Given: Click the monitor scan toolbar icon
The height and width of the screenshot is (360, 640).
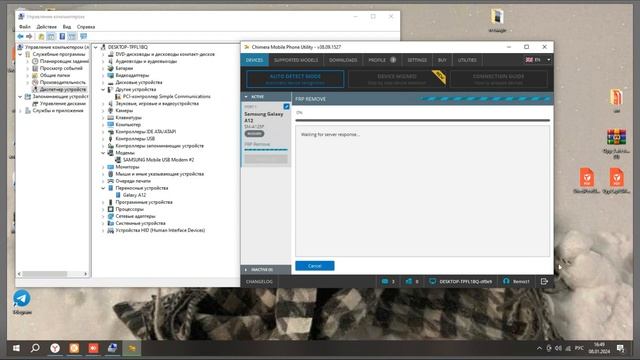Looking at the screenshot, I should (x=83, y=36).
